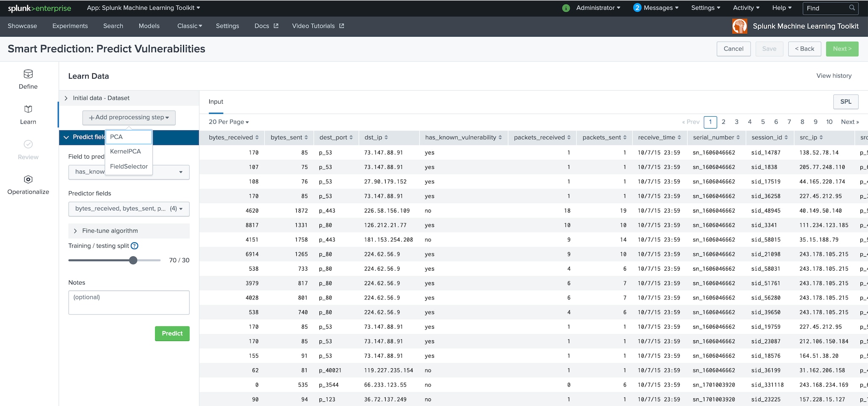Sort by has_known_vulnerability column arrows

pyautogui.click(x=500, y=137)
